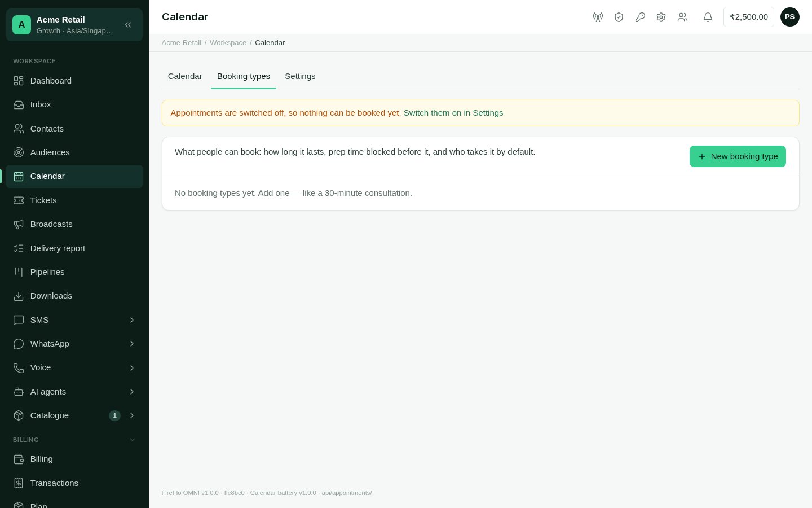
Task: Open Contacts in sidebar
Action: pyautogui.click(x=74, y=129)
